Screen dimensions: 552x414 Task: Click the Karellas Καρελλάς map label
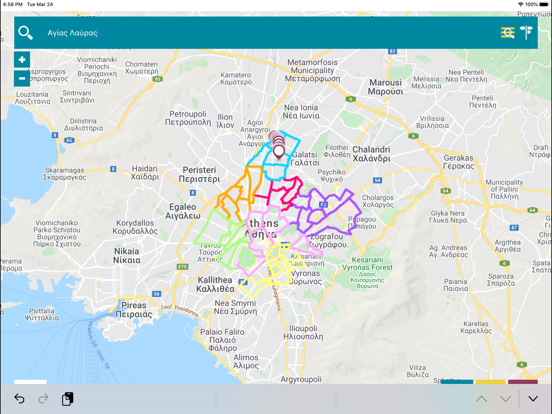click(x=476, y=327)
